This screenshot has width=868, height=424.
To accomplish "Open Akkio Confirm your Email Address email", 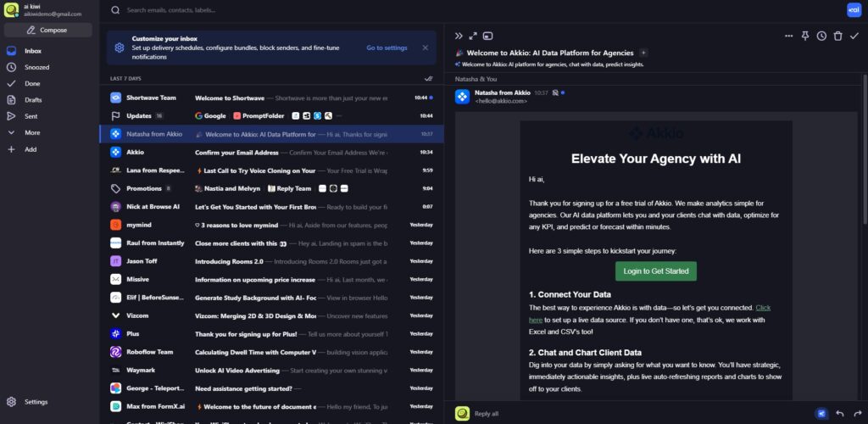I will pos(271,153).
